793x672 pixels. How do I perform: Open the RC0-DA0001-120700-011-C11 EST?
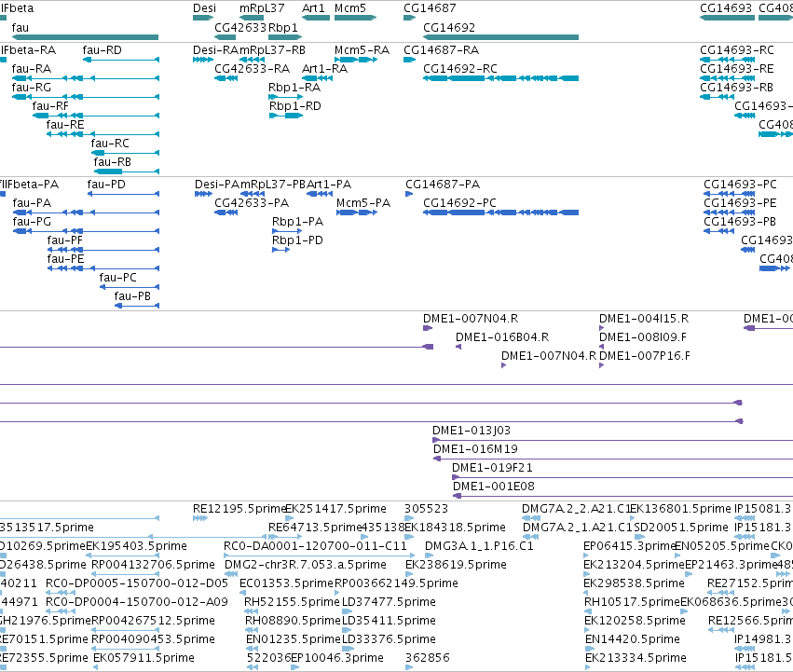coord(319,555)
